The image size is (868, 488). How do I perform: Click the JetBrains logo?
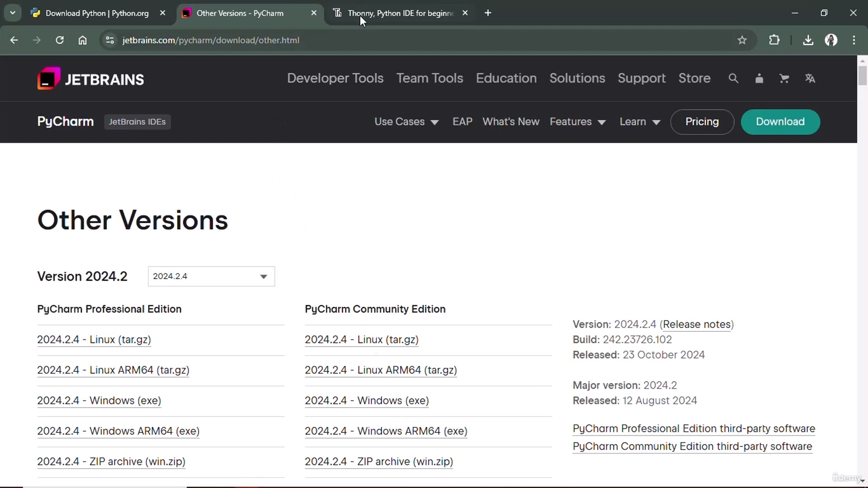pos(90,79)
